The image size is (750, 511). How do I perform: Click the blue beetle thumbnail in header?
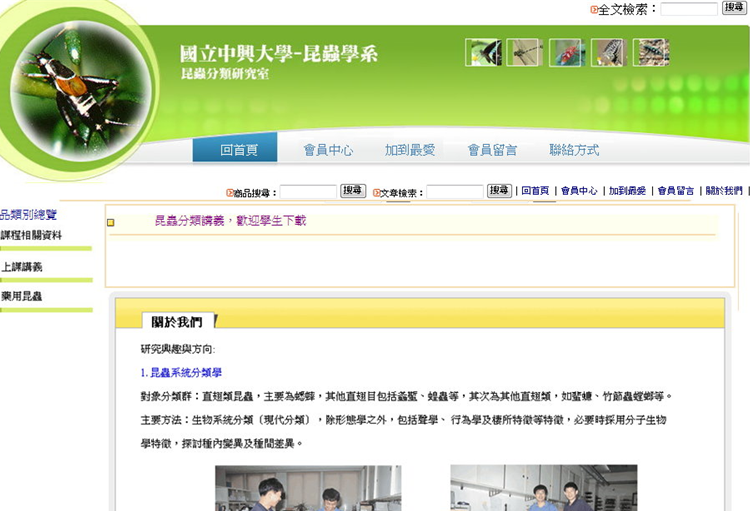pyautogui.click(x=651, y=52)
